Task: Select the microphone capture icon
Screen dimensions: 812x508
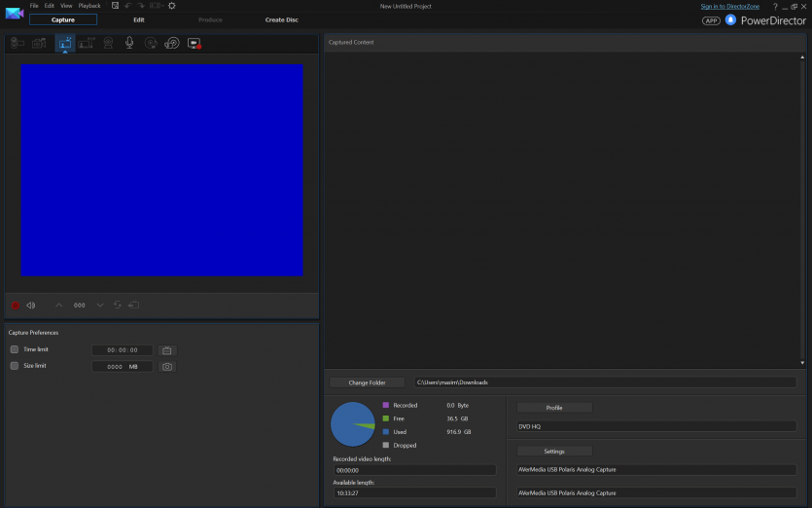Action: pos(129,43)
